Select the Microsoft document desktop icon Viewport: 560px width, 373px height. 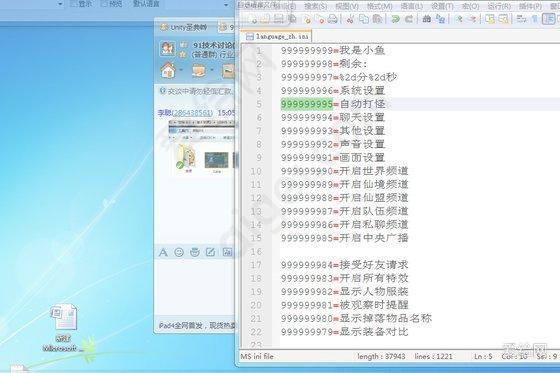(x=63, y=328)
